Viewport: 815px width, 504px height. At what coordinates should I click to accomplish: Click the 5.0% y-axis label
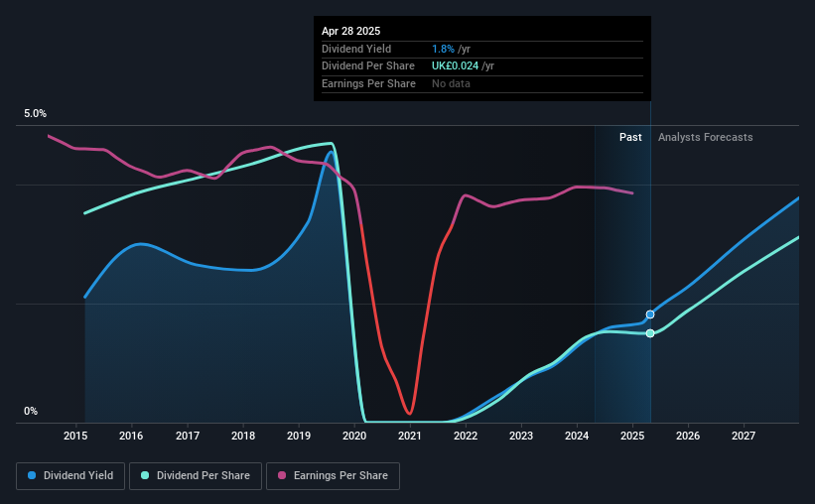[x=36, y=113]
